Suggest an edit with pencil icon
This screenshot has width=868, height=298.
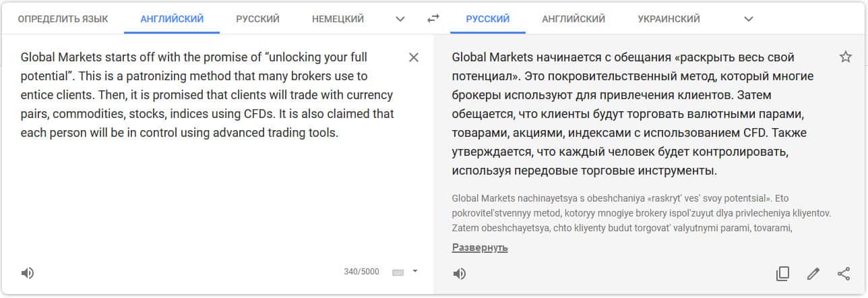813,273
